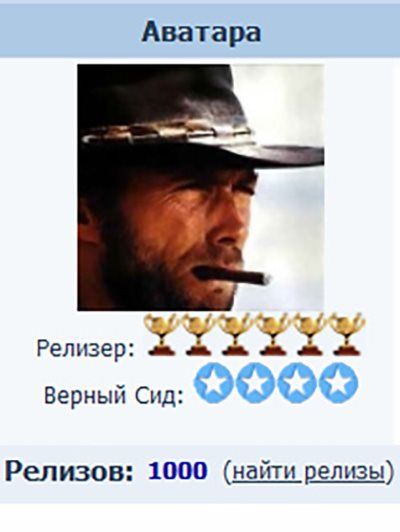Image resolution: width=400 pixels, height=532 pixels.
Task: Click the third gold trophy icon
Action: point(236,335)
